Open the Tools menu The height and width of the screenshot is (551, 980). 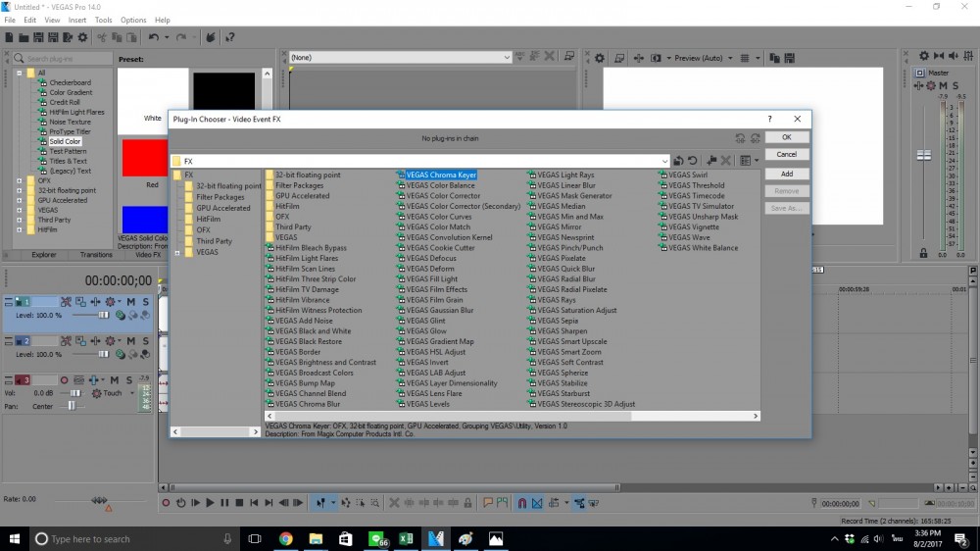pyautogui.click(x=103, y=20)
